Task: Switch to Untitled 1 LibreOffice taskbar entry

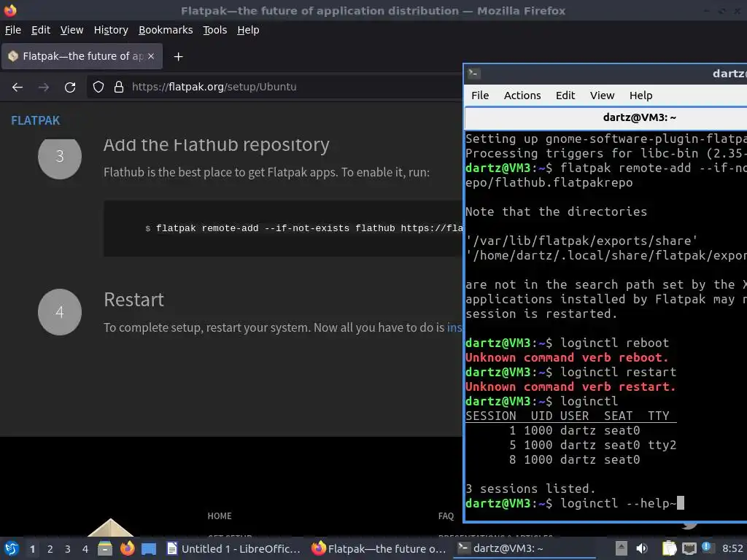Action: click(x=233, y=548)
